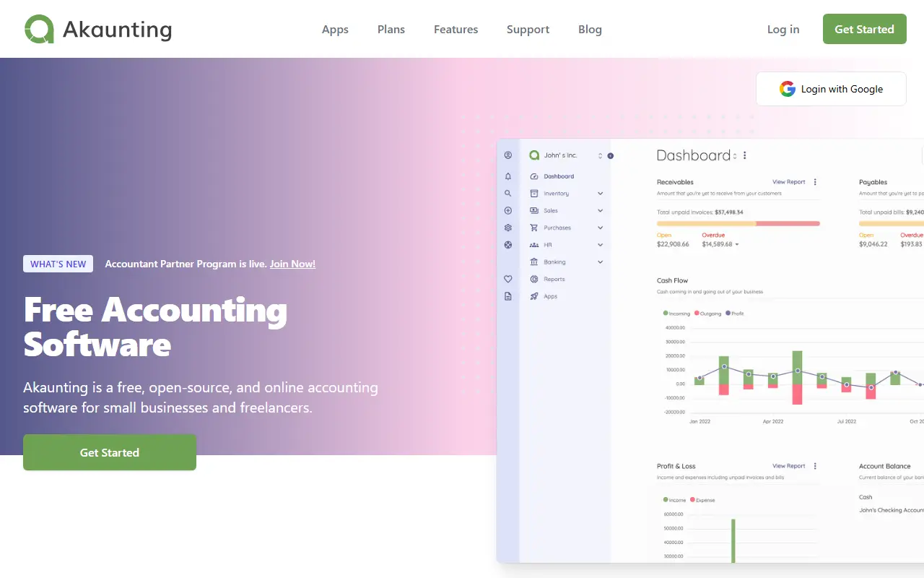The width and height of the screenshot is (924, 578).
Task: Click the Reports pie chart icon
Action: point(534,279)
